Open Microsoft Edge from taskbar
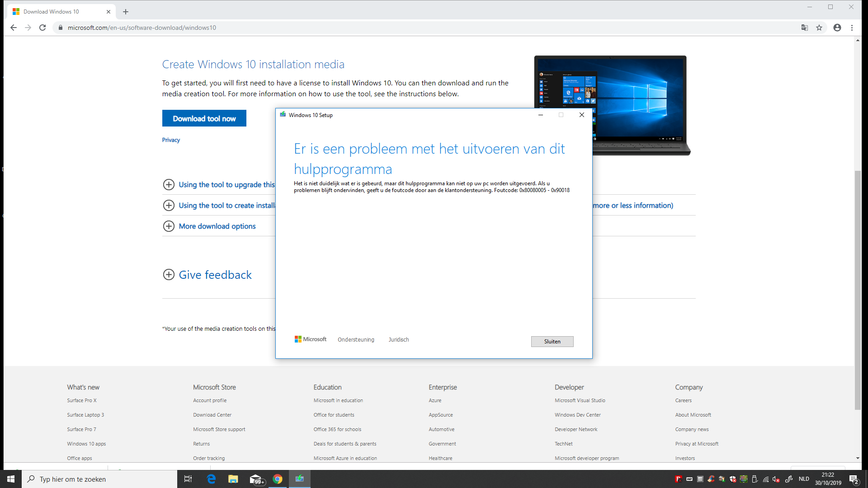 pos(211,479)
